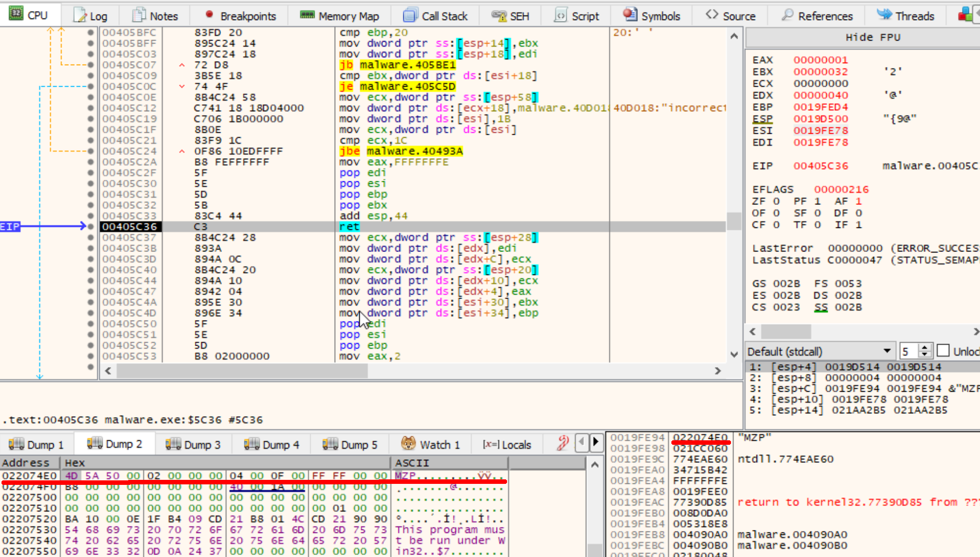Toggle breakpoint dot at address 00405C2A

91,162
